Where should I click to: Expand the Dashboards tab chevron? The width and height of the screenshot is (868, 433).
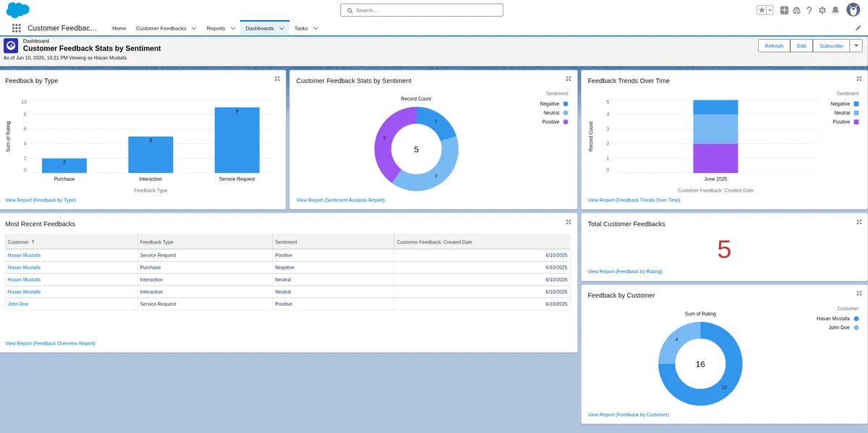pos(281,28)
